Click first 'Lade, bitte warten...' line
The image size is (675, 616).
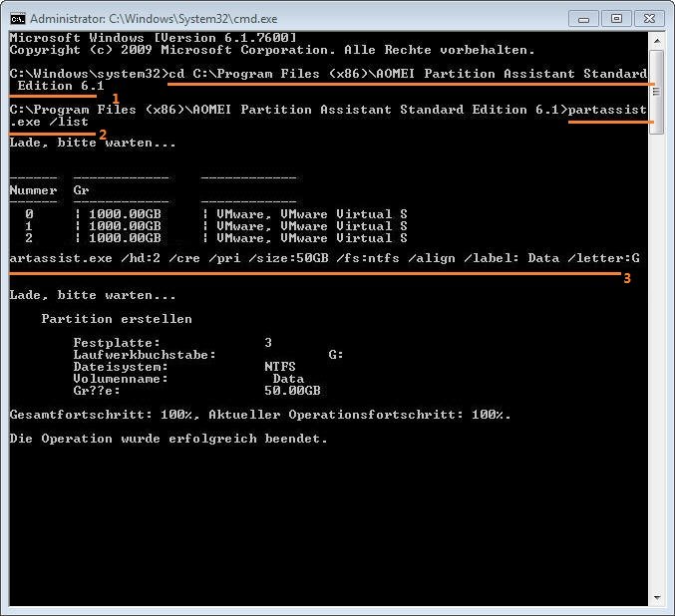(93, 143)
